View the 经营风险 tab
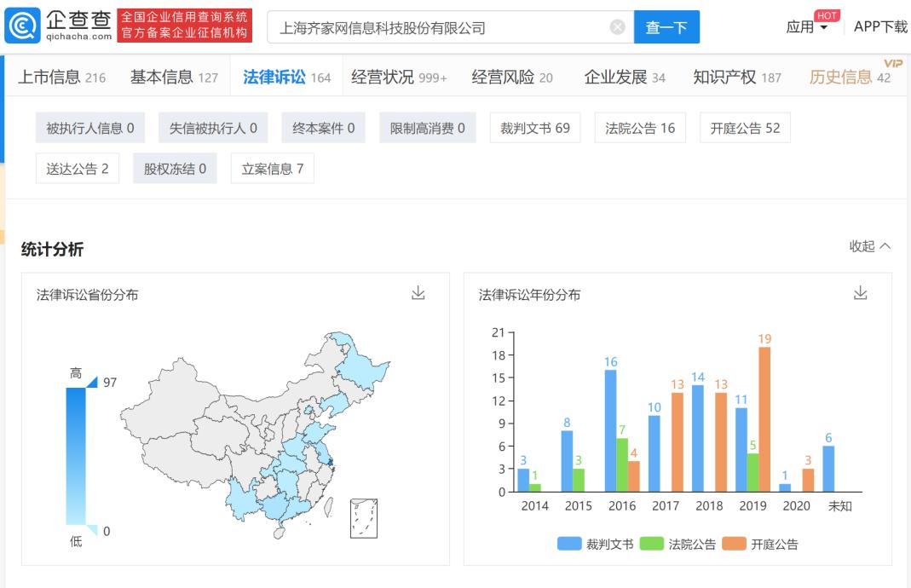This screenshot has height=588, width=911. (x=501, y=75)
